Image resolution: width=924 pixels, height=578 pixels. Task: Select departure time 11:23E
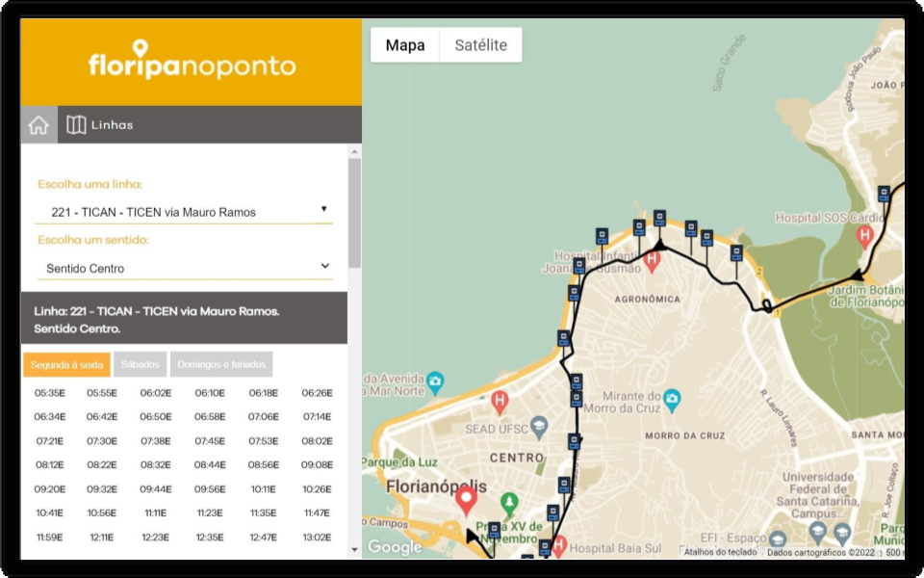click(x=210, y=513)
